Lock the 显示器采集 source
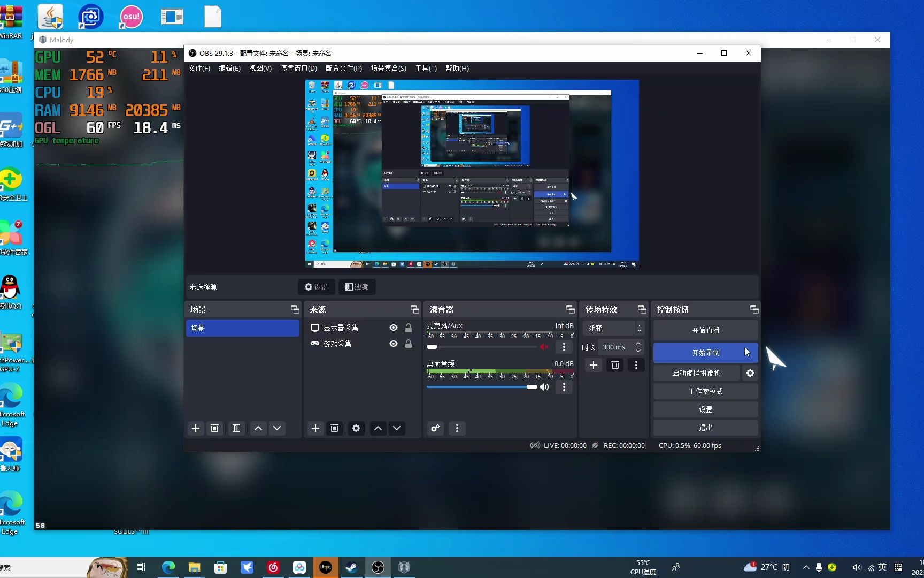The height and width of the screenshot is (578, 924). 409,328
